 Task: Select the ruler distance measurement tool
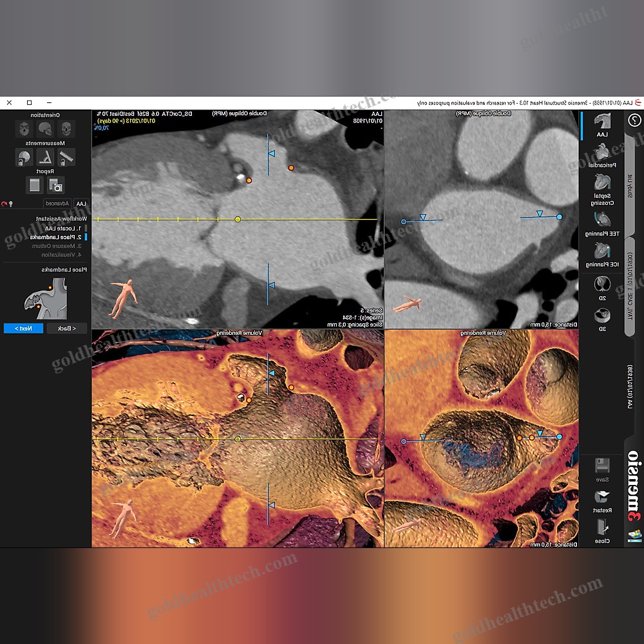point(66,157)
